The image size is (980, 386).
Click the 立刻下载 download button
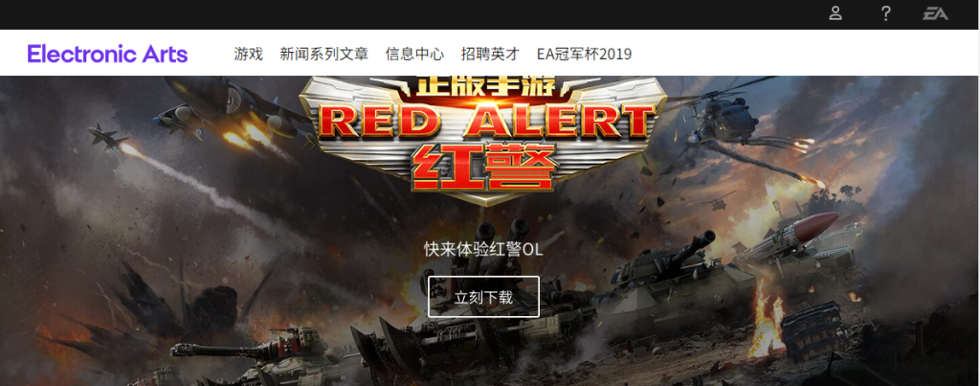[x=483, y=297]
